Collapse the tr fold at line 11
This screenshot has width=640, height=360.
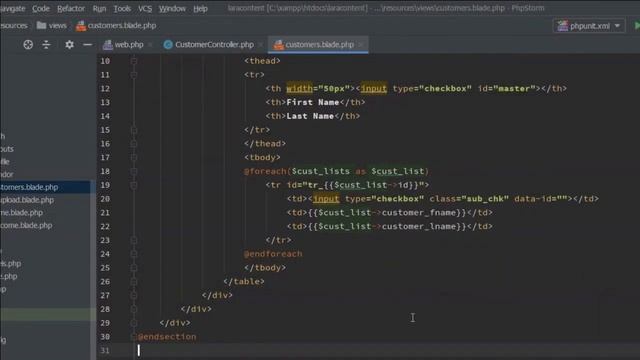(133, 75)
